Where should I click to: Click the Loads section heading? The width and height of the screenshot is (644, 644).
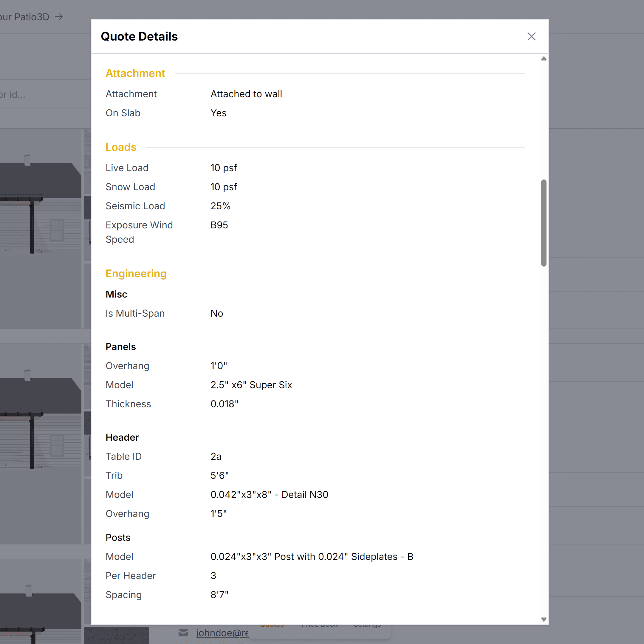[x=121, y=147]
